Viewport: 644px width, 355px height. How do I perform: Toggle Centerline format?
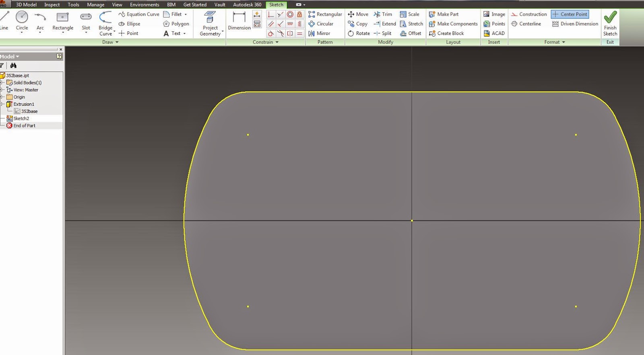point(526,24)
